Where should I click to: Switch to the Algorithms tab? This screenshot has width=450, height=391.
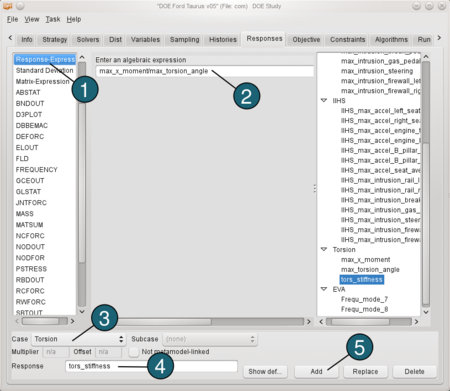point(391,40)
